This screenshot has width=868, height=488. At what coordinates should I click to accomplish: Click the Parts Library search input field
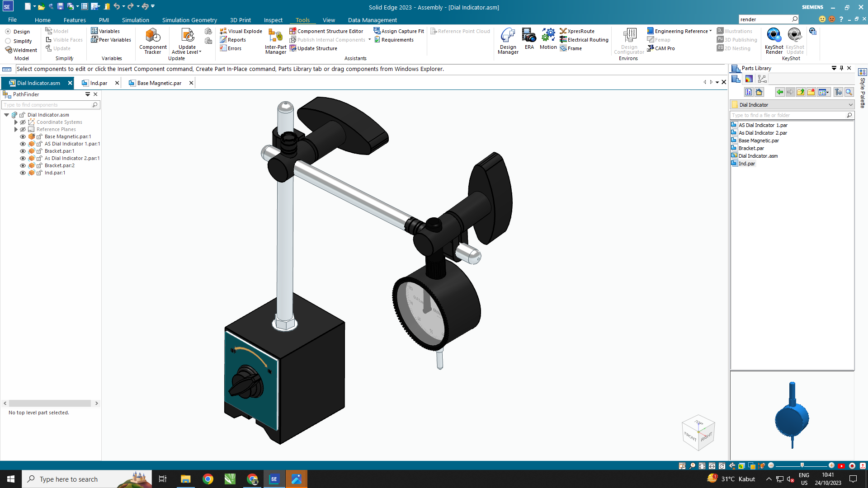(x=787, y=115)
